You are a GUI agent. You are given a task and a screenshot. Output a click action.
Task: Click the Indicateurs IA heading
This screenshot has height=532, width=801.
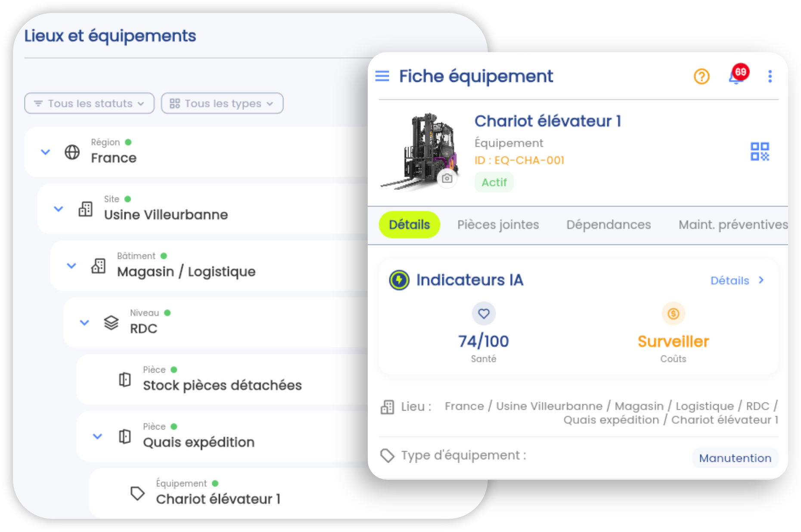[x=469, y=280]
